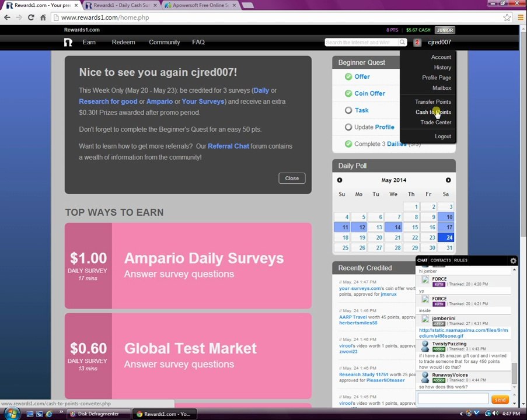The width and height of the screenshot is (527, 420).
Task: Click Show Desktop quick launch icon
Action: (x=30, y=414)
